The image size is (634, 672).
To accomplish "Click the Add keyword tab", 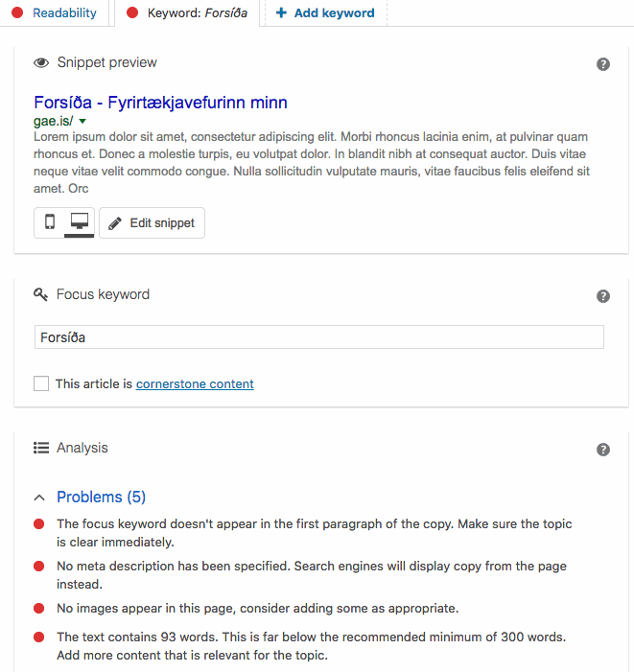I will 325,13.
